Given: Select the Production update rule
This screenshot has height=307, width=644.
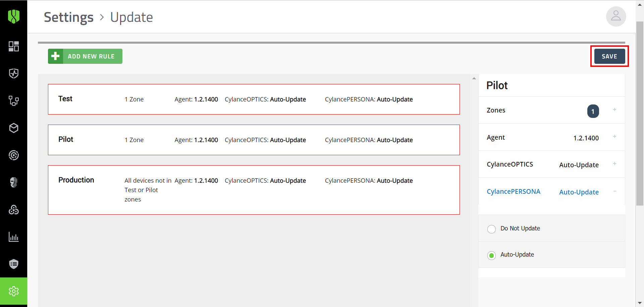Looking at the screenshot, I should coord(254,190).
